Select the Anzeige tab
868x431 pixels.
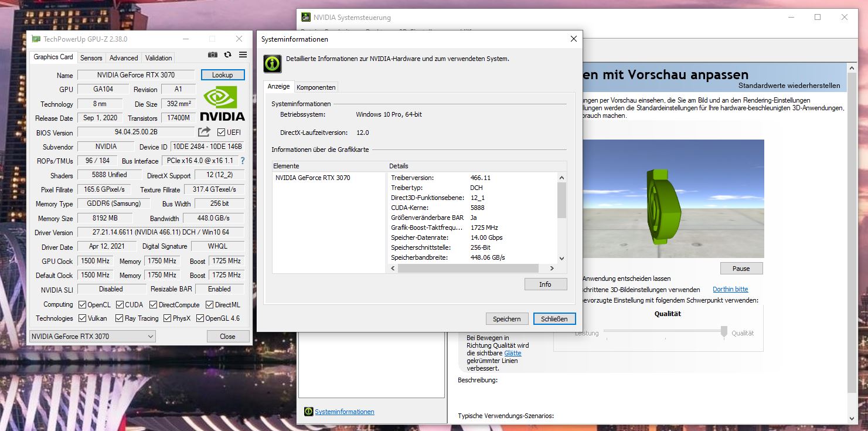(278, 86)
